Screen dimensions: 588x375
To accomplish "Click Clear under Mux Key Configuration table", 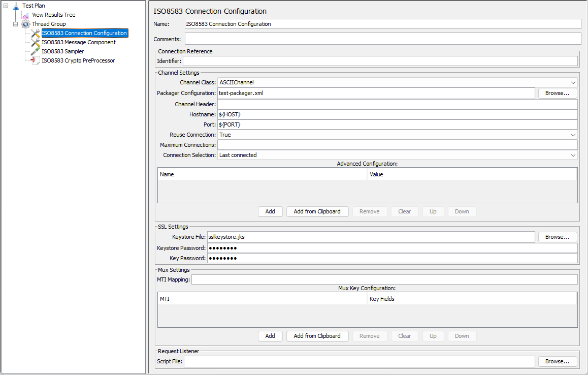I will point(404,336).
